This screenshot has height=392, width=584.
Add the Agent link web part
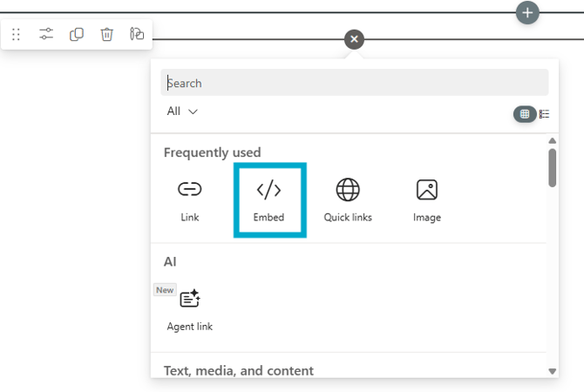(190, 309)
